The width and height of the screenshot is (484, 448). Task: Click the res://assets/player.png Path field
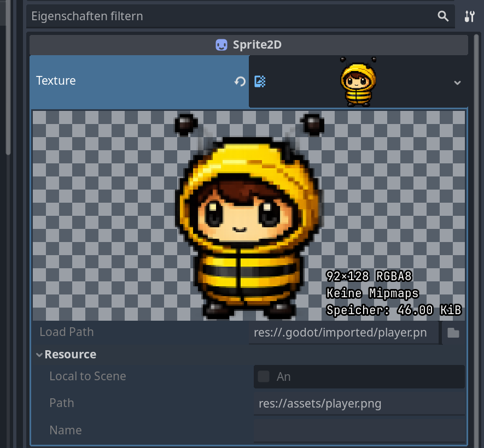tap(358, 404)
